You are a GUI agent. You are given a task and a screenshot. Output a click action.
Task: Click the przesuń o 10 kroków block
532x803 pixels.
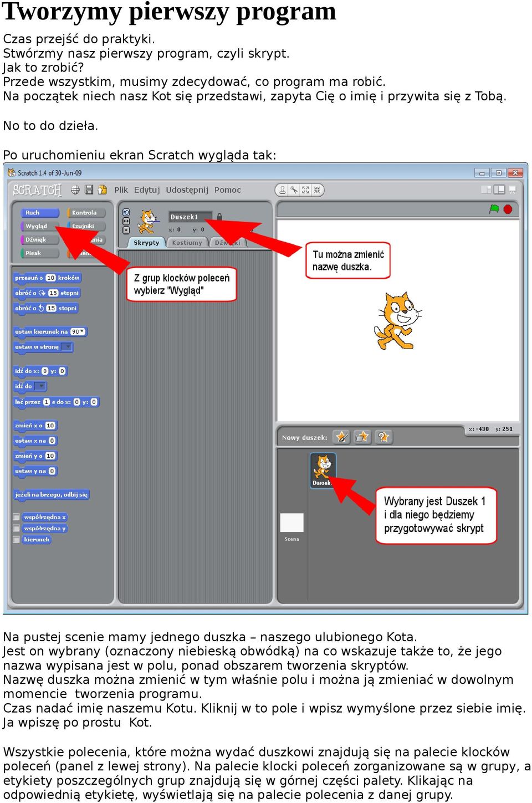tap(48, 278)
